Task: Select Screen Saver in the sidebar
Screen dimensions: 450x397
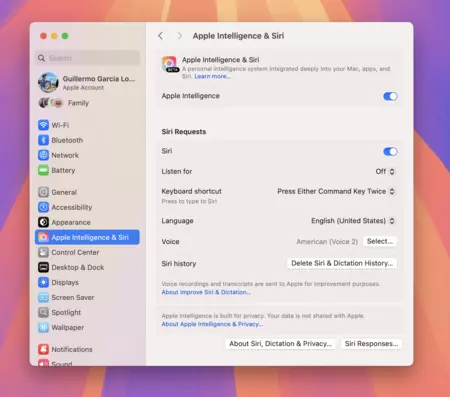Action: click(x=87, y=297)
